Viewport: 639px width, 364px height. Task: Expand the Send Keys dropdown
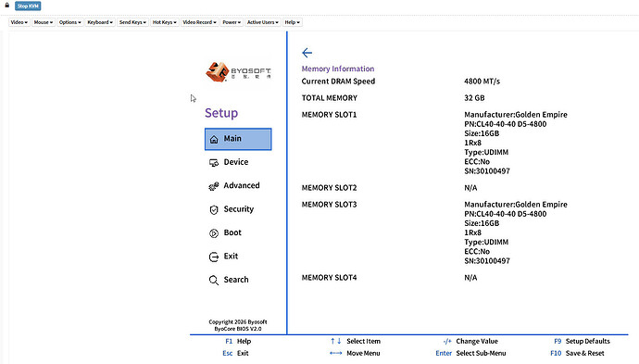tap(132, 22)
